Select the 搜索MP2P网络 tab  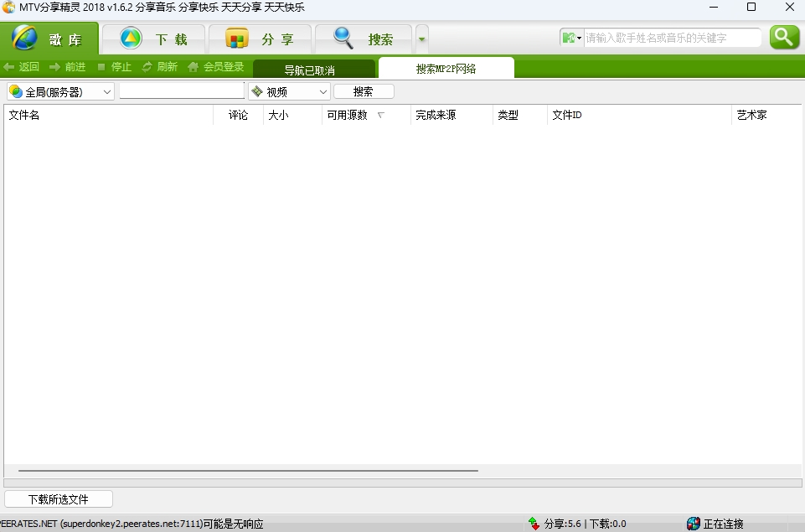[446, 69]
